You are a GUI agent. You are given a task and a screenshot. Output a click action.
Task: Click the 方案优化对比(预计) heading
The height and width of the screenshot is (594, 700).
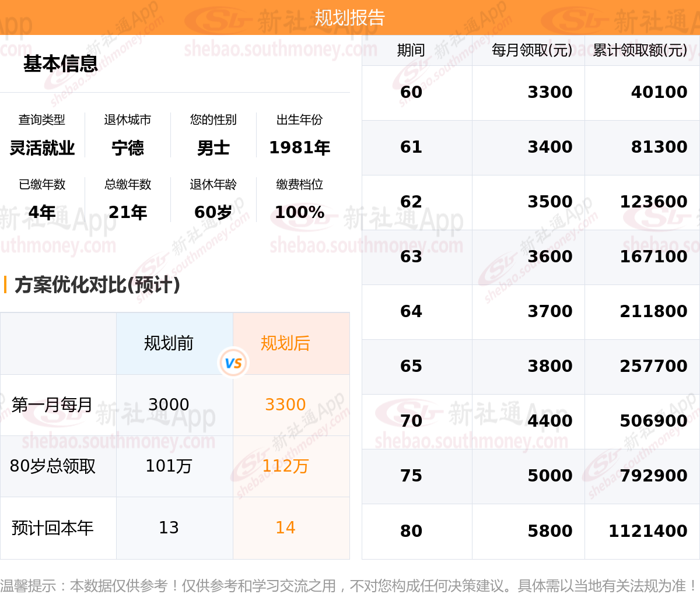tap(97, 285)
